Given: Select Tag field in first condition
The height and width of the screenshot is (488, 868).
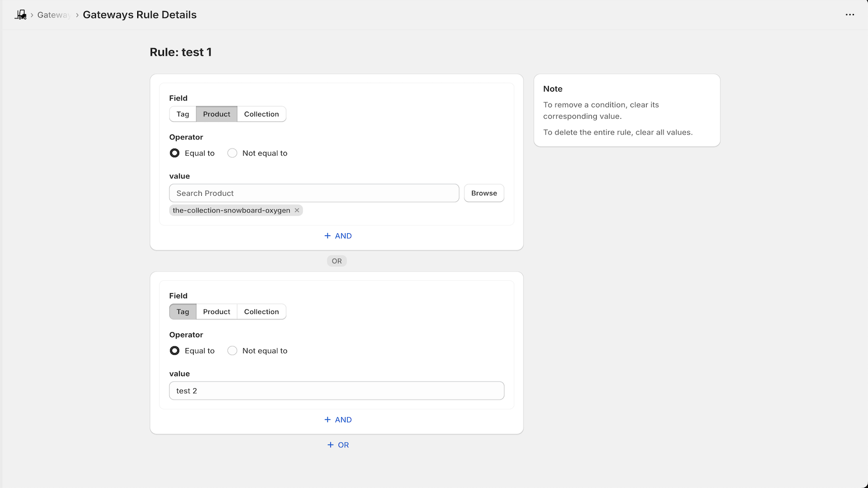Looking at the screenshot, I should 183,114.
